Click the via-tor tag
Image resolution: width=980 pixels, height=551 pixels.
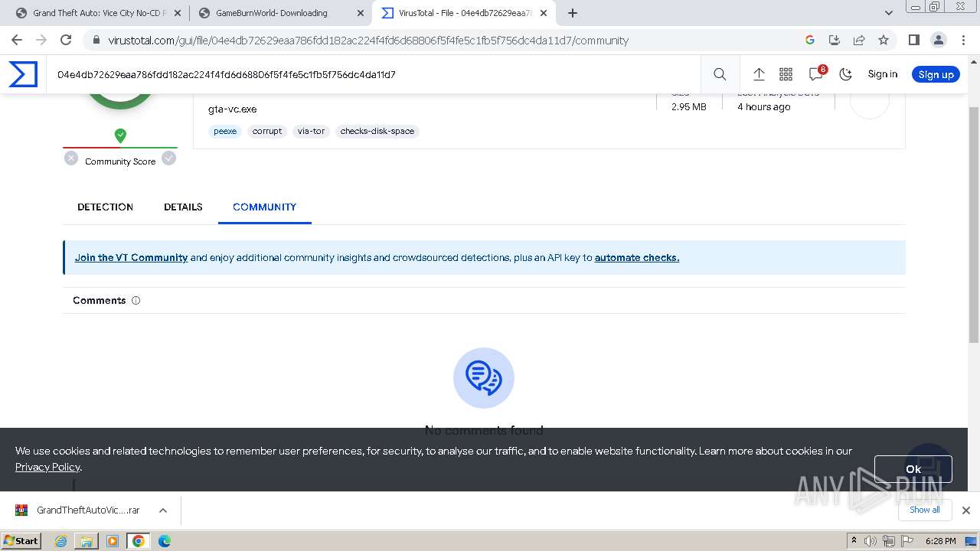coord(311,131)
